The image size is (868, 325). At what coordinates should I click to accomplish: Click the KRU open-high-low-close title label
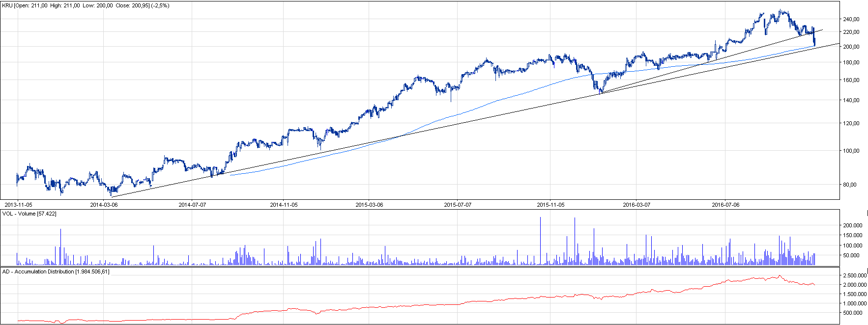[x=86, y=6]
